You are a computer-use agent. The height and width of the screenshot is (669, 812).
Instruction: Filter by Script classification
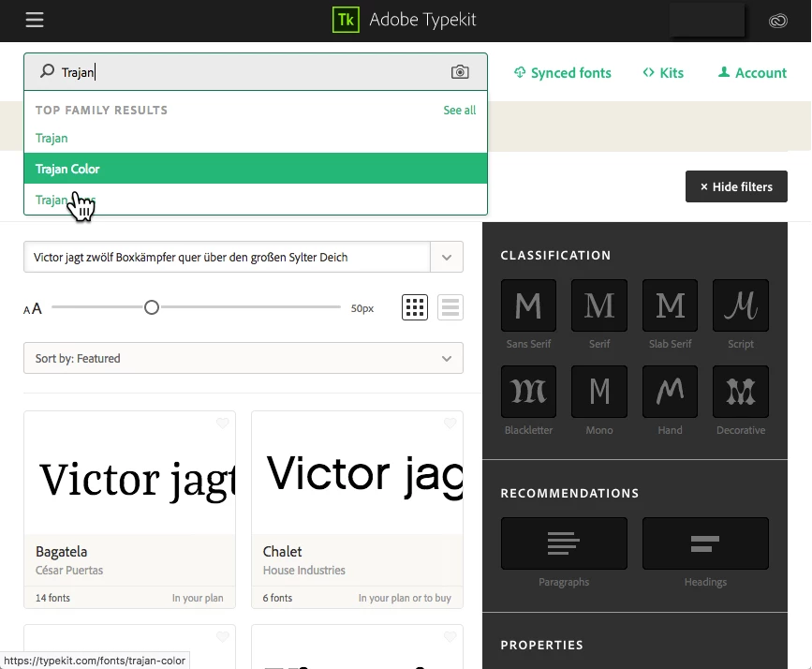[x=741, y=305]
